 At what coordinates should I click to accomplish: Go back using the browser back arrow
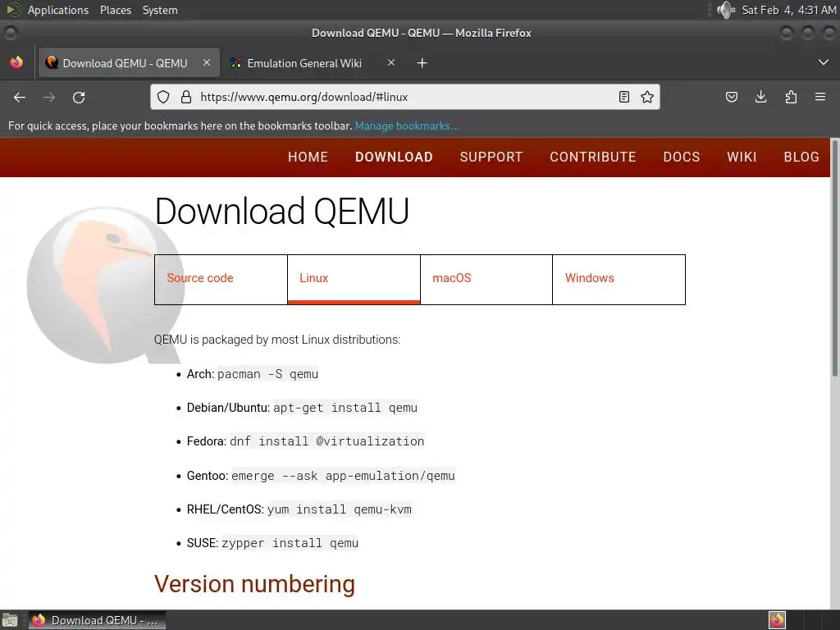(x=20, y=97)
